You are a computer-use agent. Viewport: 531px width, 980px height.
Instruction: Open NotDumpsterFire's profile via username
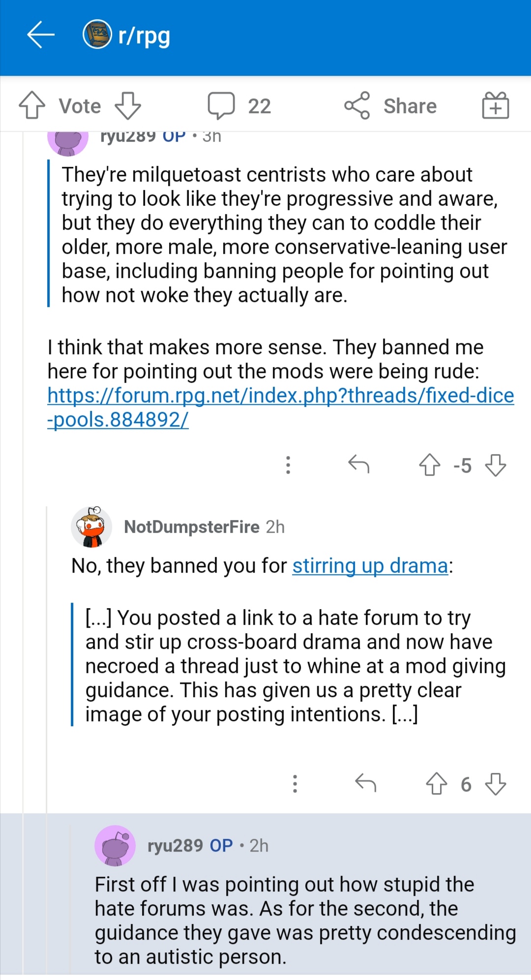(x=192, y=527)
